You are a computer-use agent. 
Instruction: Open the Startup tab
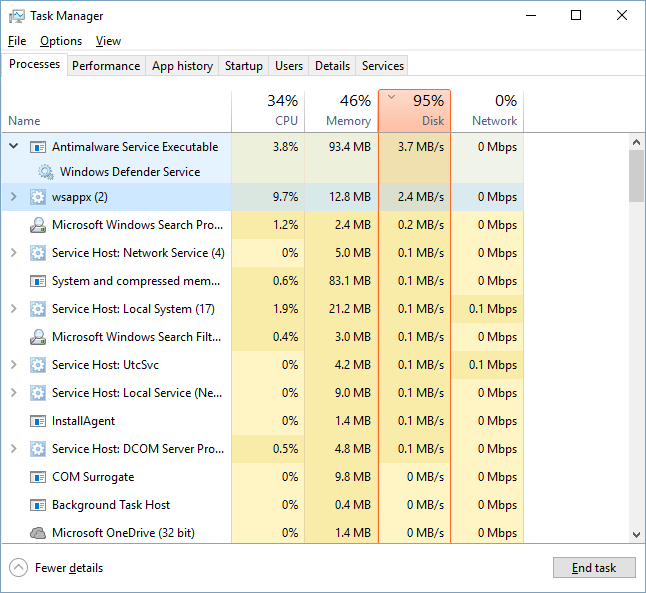coord(243,66)
